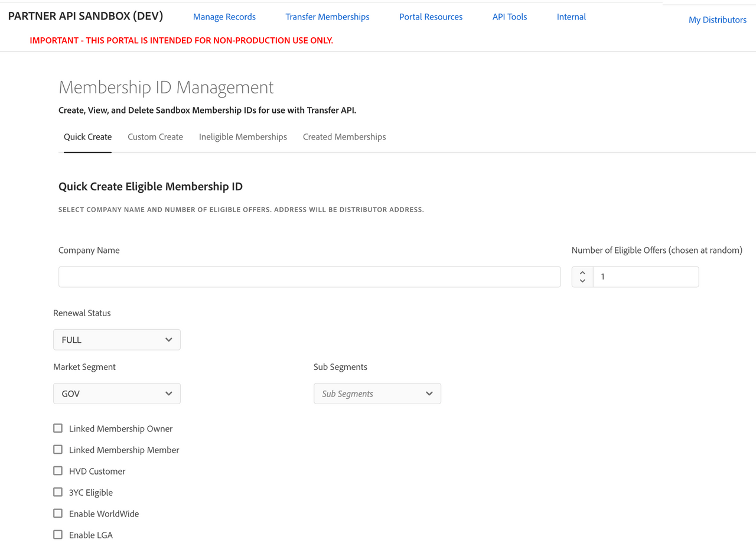The height and width of the screenshot is (549, 756).
Task: Click into the Company Name text field
Action: click(x=309, y=277)
